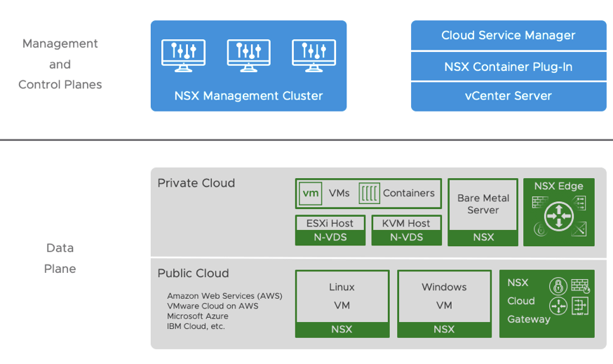The image size is (613, 364).
Task: Click the Containers icon in Private Cloud
Action: (x=369, y=194)
